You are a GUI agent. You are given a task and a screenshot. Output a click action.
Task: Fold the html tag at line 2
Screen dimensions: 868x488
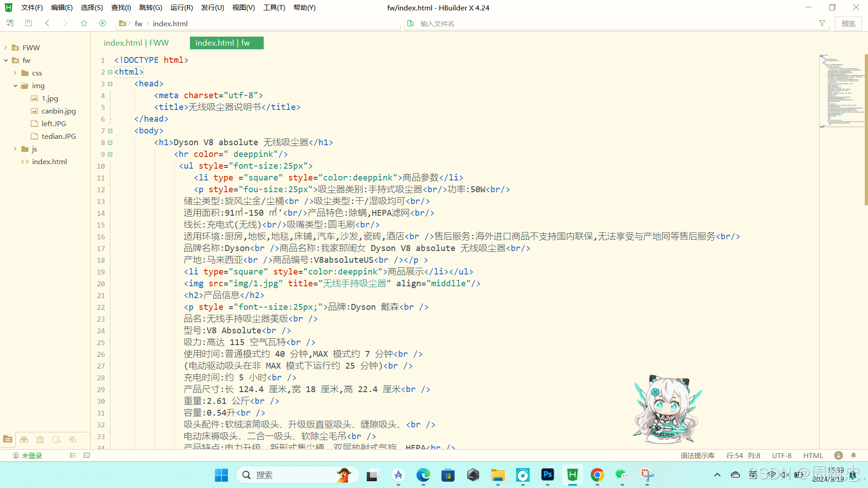pyautogui.click(x=110, y=72)
